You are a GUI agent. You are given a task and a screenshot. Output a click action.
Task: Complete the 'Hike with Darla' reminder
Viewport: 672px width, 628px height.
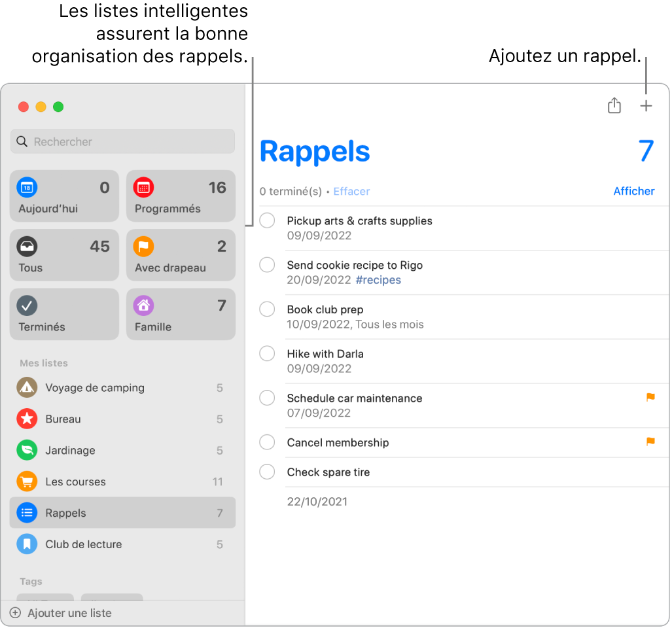[x=266, y=353]
